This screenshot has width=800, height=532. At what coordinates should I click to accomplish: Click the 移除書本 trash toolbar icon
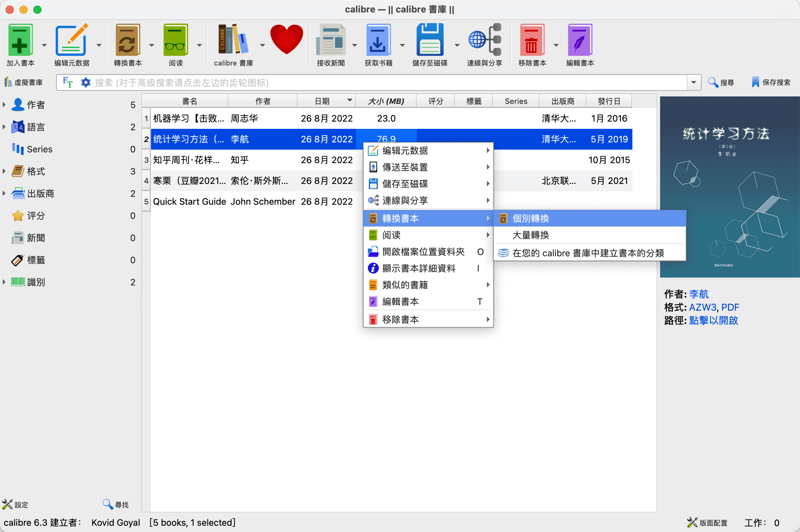(532, 40)
